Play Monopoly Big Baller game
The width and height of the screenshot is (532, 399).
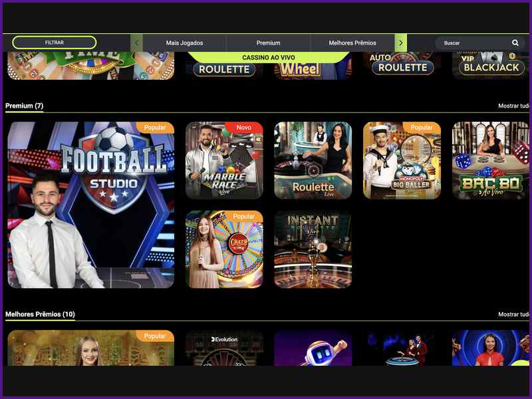pos(402,160)
